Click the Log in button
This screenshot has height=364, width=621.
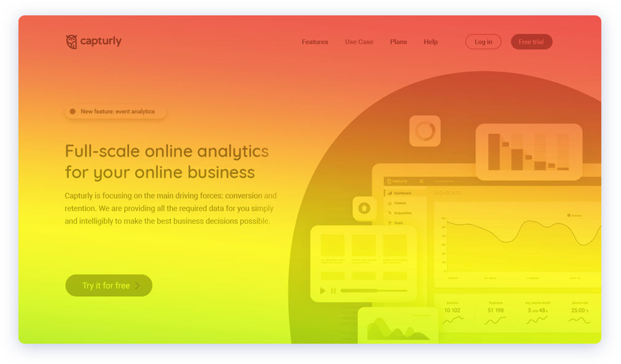click(x=483, y=42)
